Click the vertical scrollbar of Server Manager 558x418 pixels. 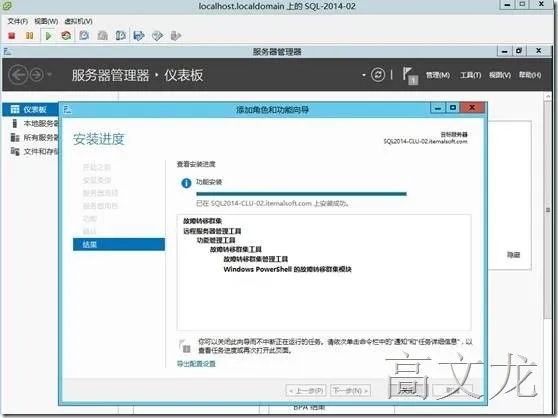548,210
